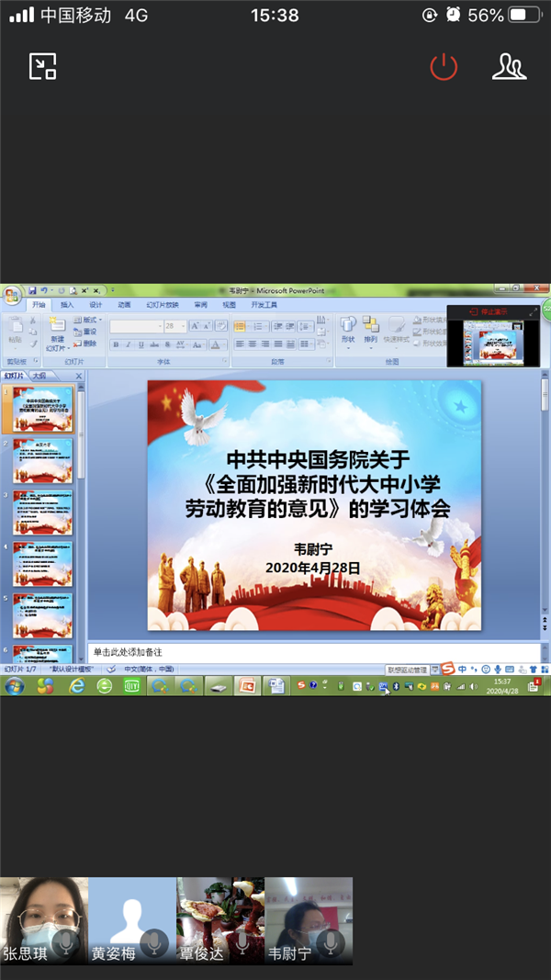Viewport: 551px width, 980px height.
Task: Tap the red power icon to leave meeting
Action: click(x=444, y=66)
